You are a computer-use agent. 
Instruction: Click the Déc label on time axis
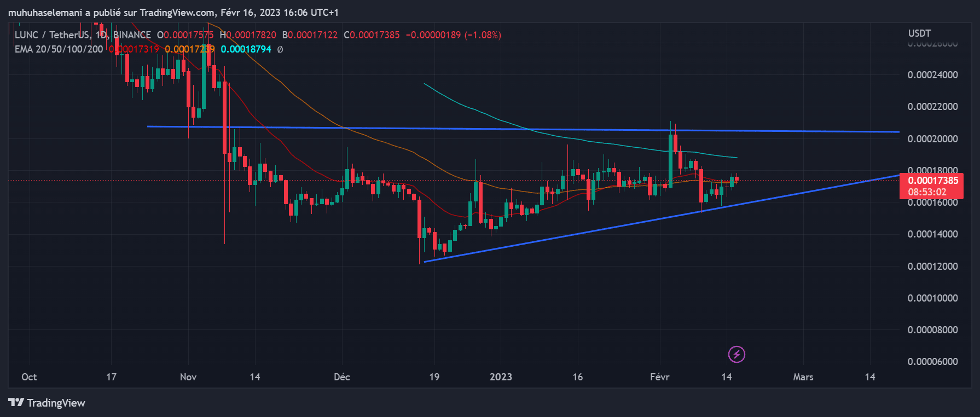[x=342, y=377]
